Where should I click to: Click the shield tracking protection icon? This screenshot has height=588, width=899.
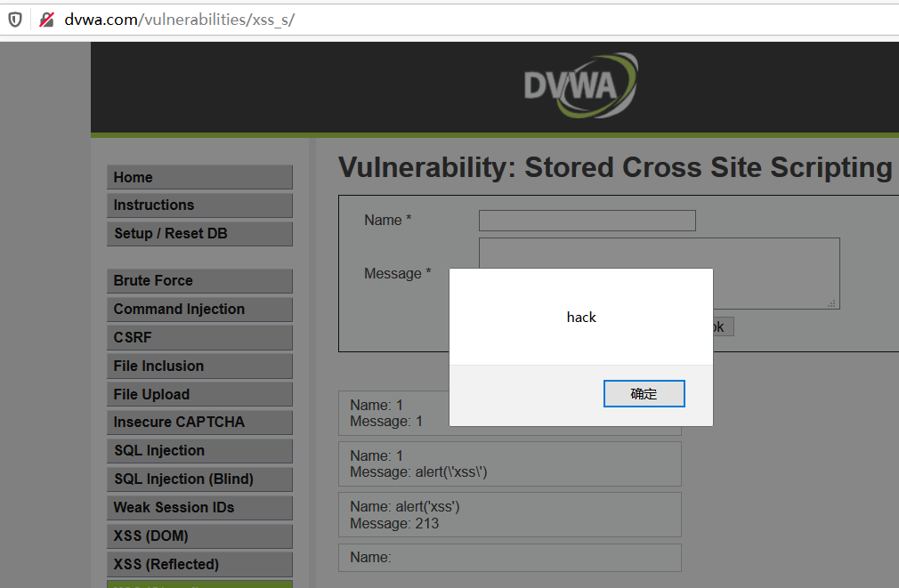(x=15, y=20)
